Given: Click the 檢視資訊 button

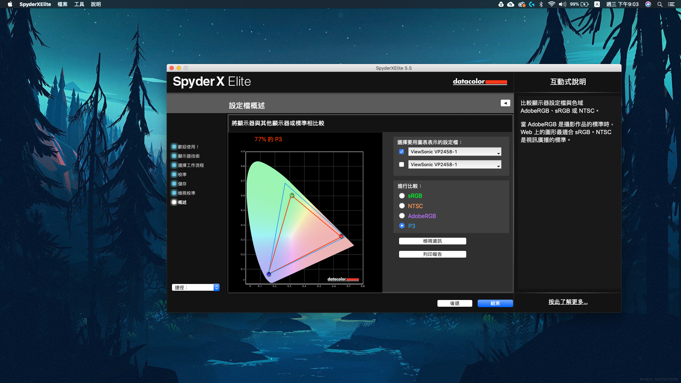Looking at the screenshot, I should coord(432,241).
